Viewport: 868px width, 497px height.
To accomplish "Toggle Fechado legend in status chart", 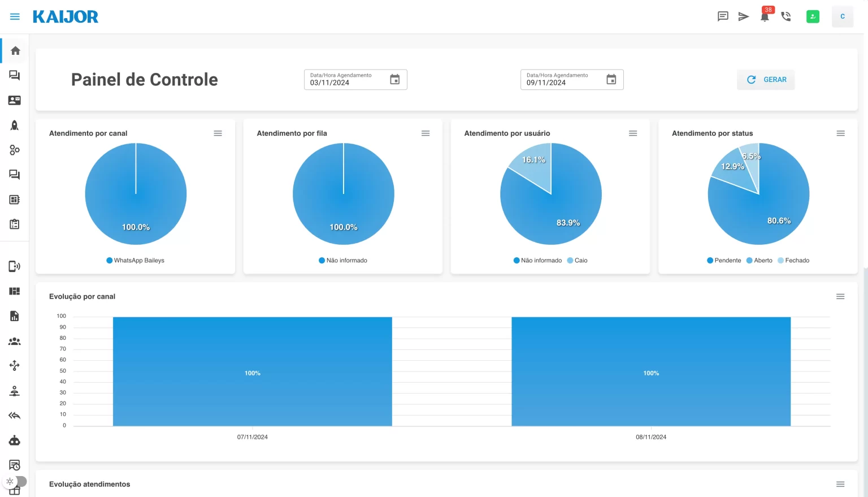I will 793,261.
